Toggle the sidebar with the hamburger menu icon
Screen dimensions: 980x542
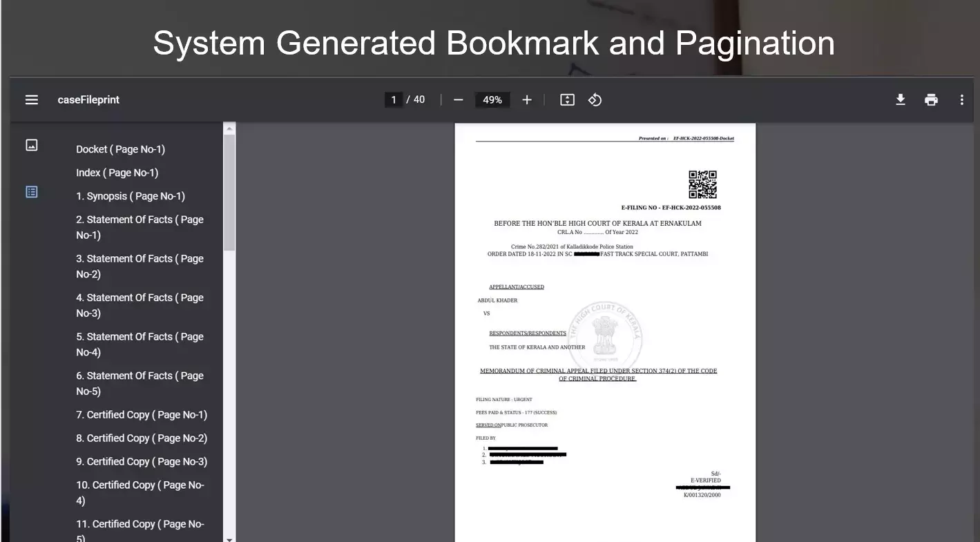(32, 99)
